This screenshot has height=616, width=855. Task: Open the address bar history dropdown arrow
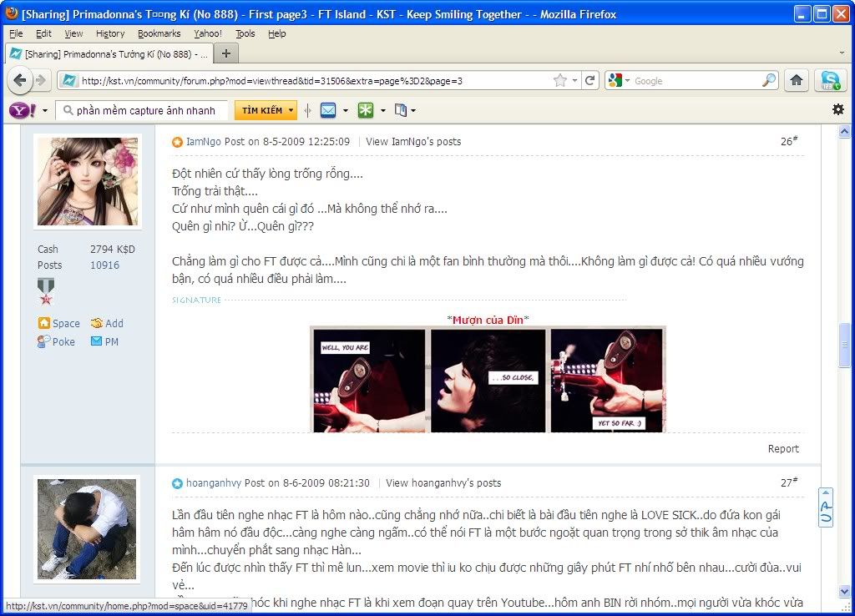click(x=574, y=81)
